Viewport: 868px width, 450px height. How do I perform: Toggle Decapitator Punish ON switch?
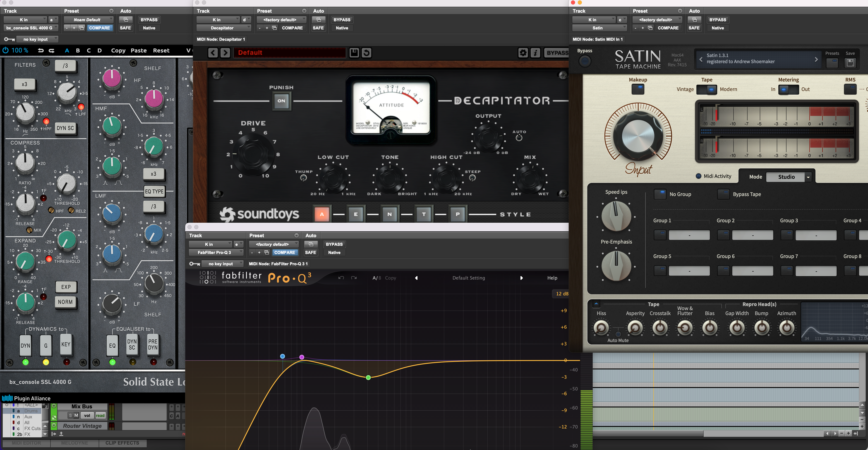281,101
